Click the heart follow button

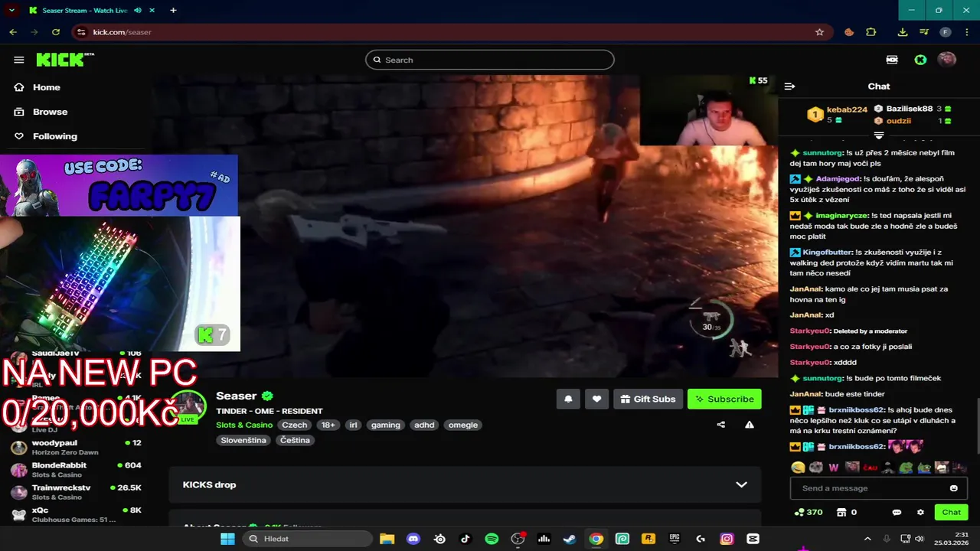coord(596,399)
